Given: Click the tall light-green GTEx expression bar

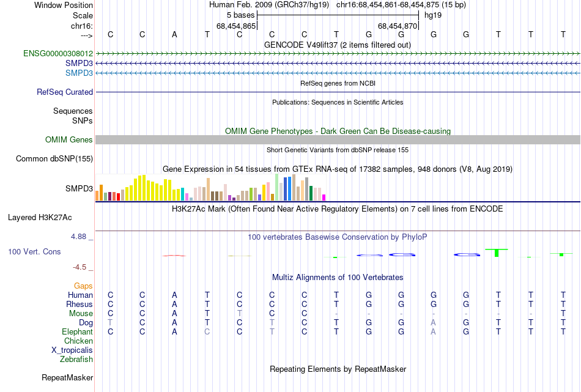Looking at the screenshot, I should pos(277,188).
